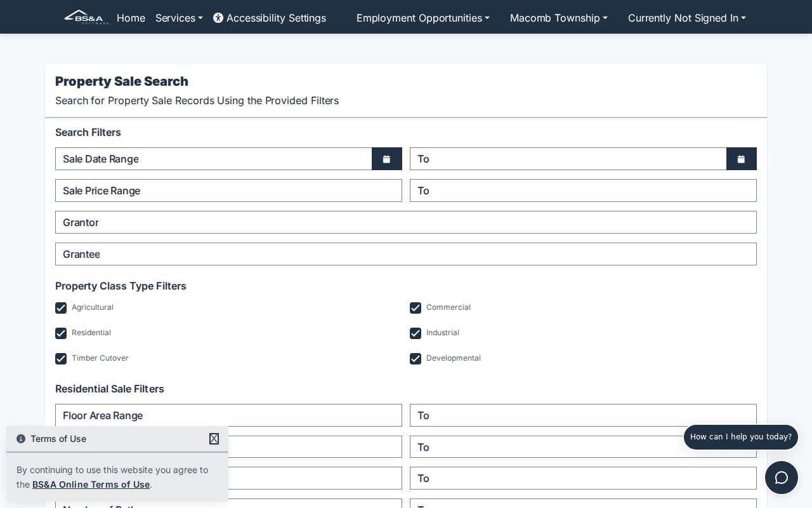Click the 'How can I help you today?' bubble
Screen dimensions: 812x508
(741, 437)
